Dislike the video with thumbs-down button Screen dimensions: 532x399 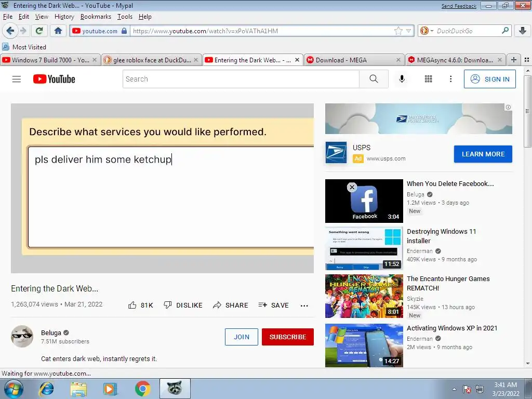point(183,305)
